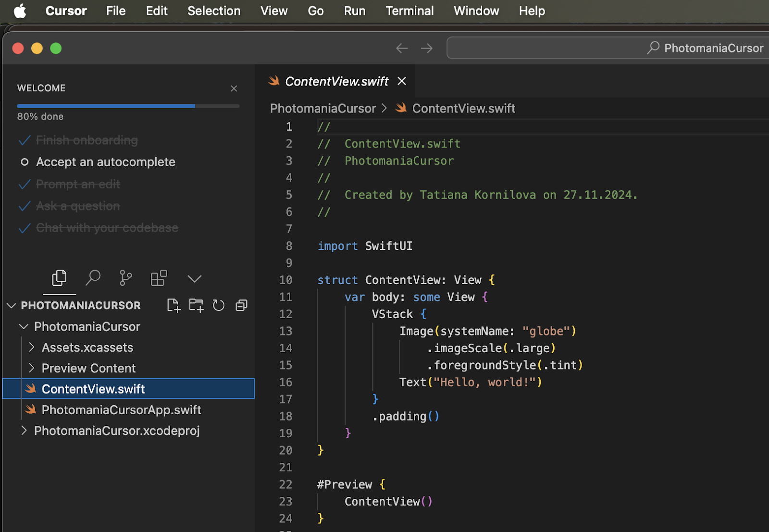This screenshot has width=769, height=532.
Task: Select the Accept an autocomplete step
Action: pyautogui.click(x=106, y=162)
